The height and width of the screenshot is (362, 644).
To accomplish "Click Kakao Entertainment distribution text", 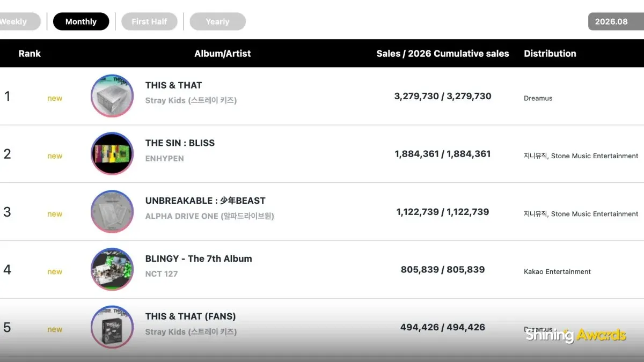I will click(x=557, y=271).
